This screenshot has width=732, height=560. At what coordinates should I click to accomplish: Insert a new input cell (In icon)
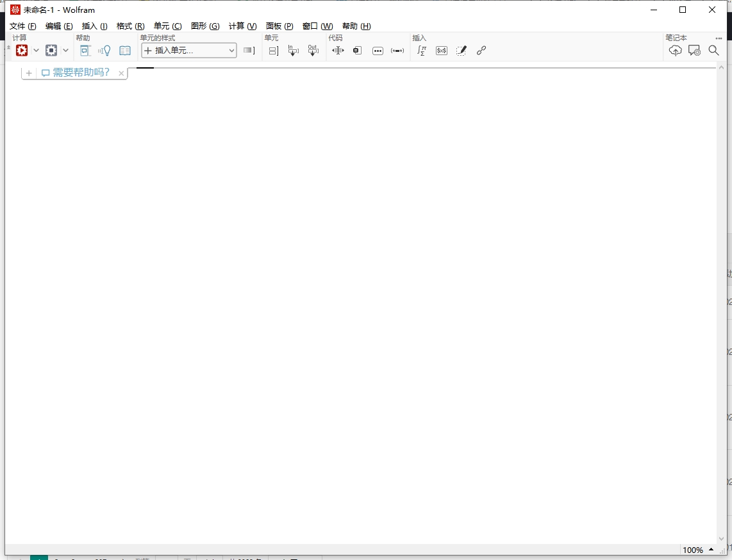(x=293, y=51)
